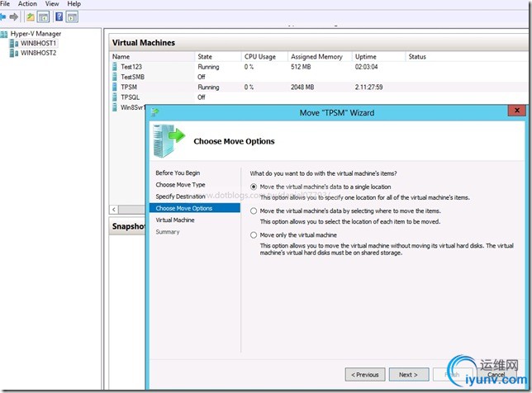The image size is (532, 393).
Task: Click the Win8Svr virtual machine icon
Action: [x=115, y=107]
